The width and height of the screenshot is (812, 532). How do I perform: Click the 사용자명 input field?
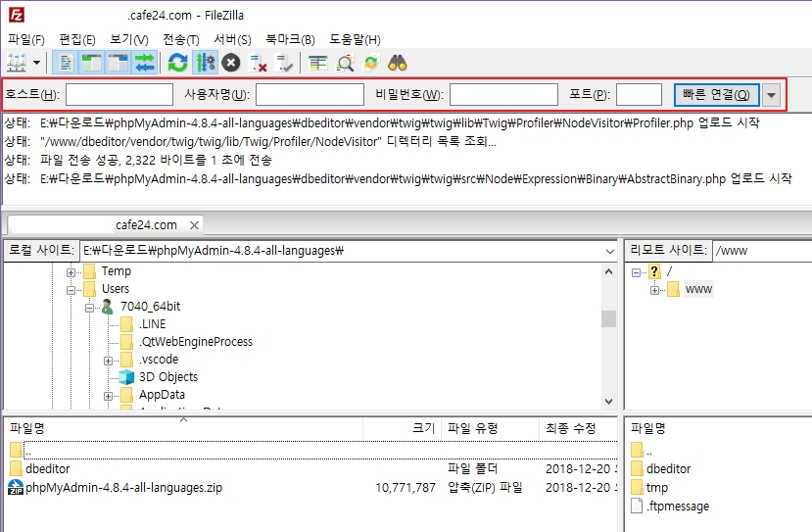(310, 95)
